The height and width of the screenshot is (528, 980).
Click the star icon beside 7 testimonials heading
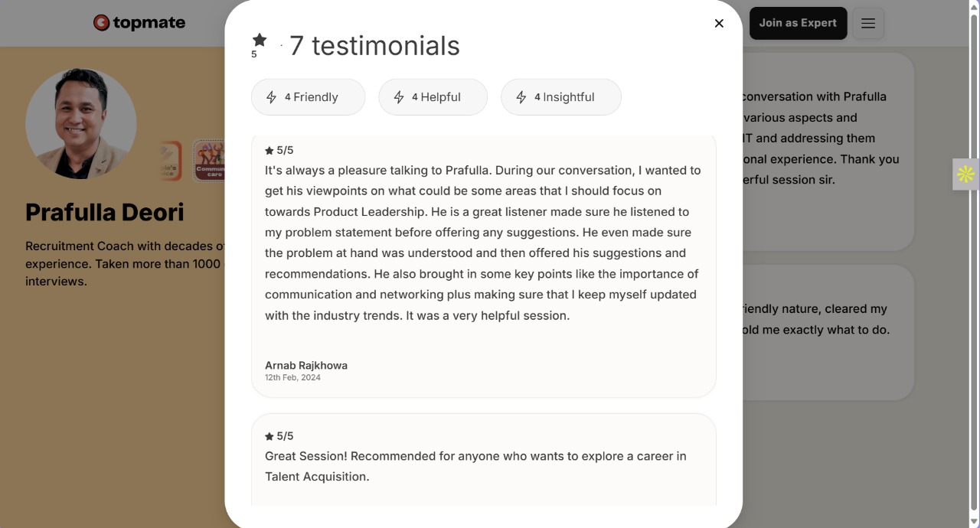[x=260, y=38]
